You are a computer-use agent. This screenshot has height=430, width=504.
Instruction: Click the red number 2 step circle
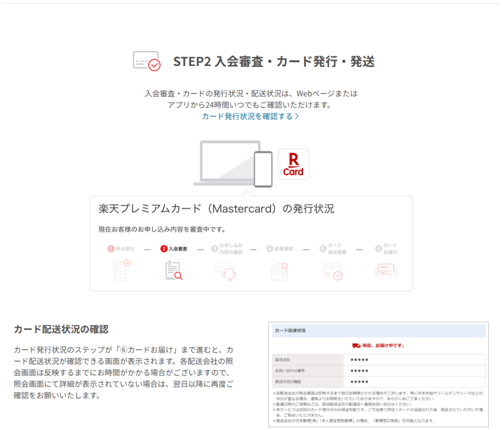164,249
